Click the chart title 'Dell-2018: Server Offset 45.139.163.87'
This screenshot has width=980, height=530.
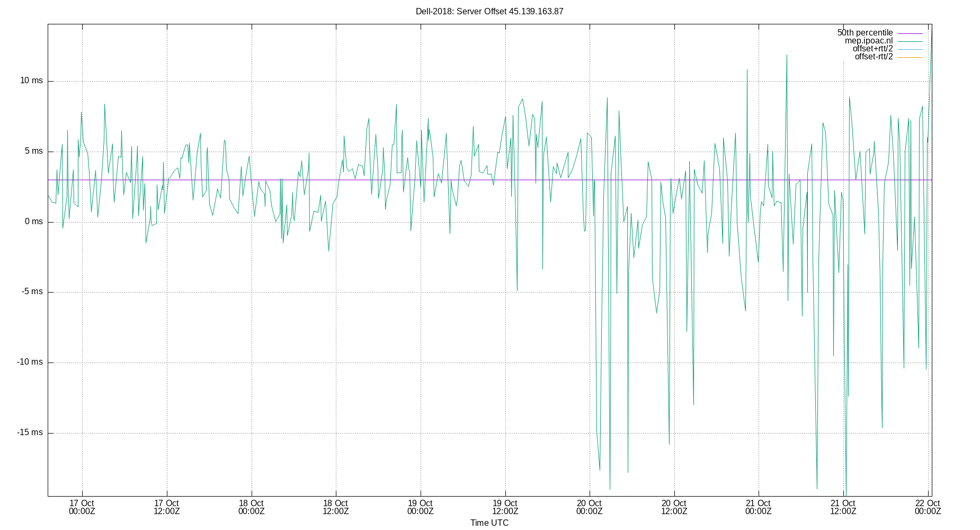click(x=489, y=11)
